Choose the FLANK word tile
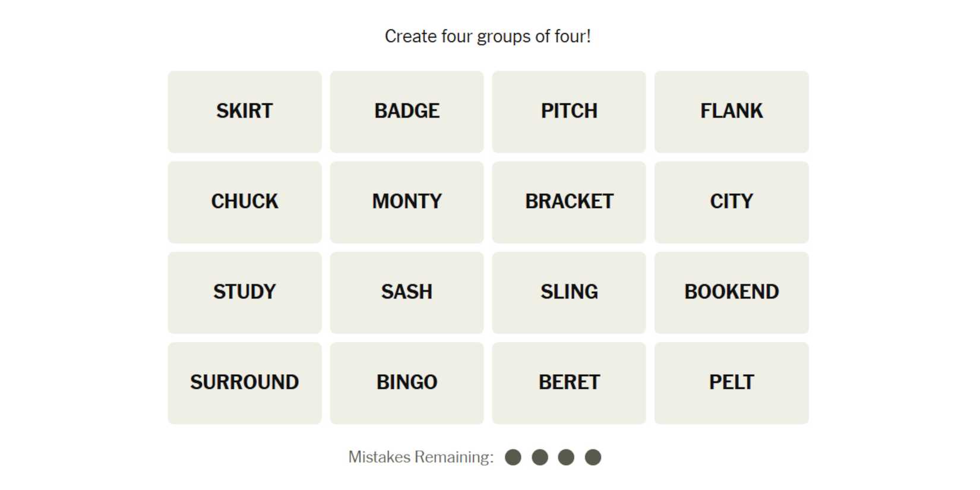The height and width of the screenshot is (490, 980). pos(731,112)
